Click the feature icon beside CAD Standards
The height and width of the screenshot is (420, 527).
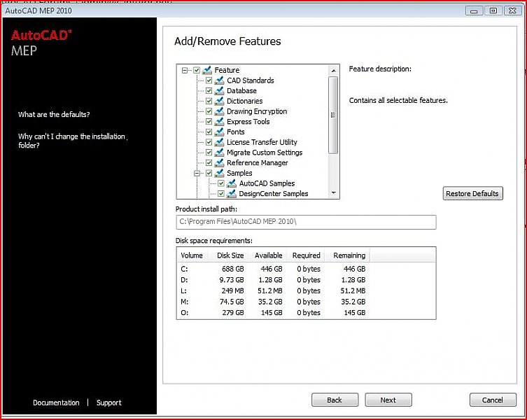coord(219,80)
